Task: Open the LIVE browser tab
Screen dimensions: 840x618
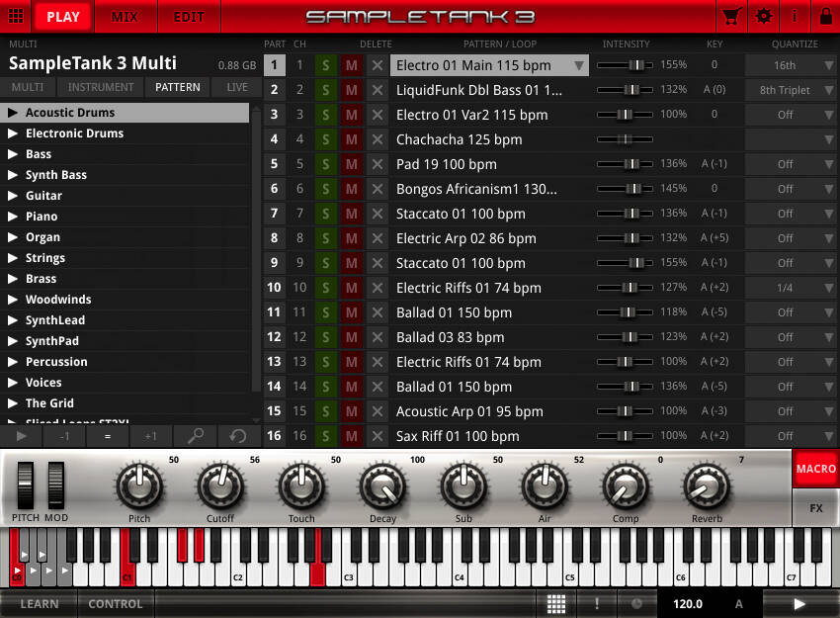Action: [237, 87]
